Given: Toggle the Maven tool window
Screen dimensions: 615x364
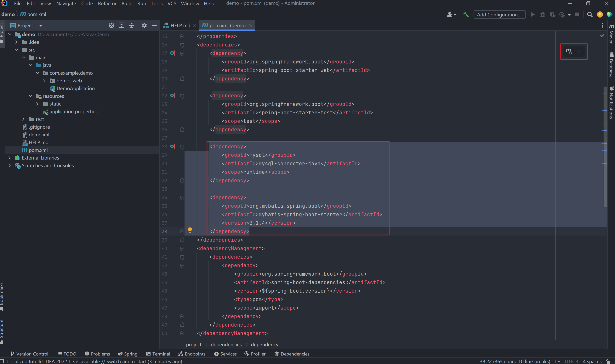Looking at the screenshot, I should [x=611, y=37].
